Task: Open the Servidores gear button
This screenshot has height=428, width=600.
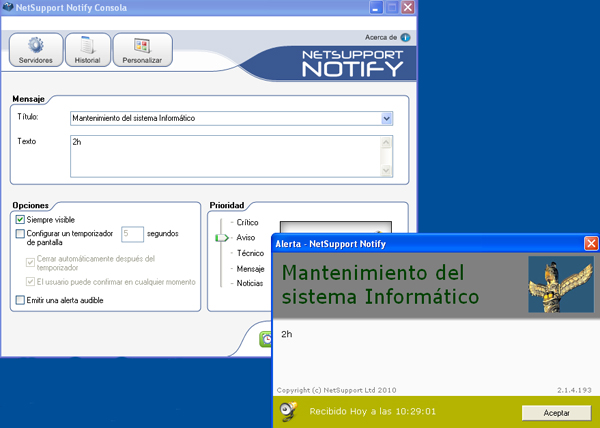Action: [36, 50]
